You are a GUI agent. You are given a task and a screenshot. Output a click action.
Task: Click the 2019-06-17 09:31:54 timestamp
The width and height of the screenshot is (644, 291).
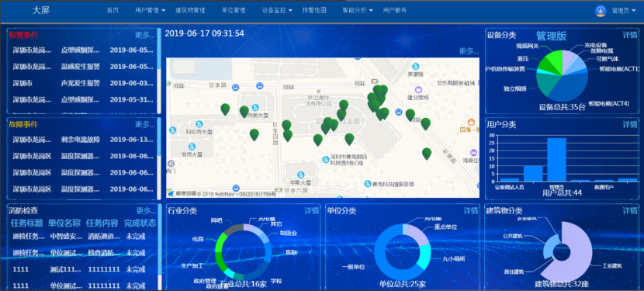pyautogui.click(x=205, y=33)
